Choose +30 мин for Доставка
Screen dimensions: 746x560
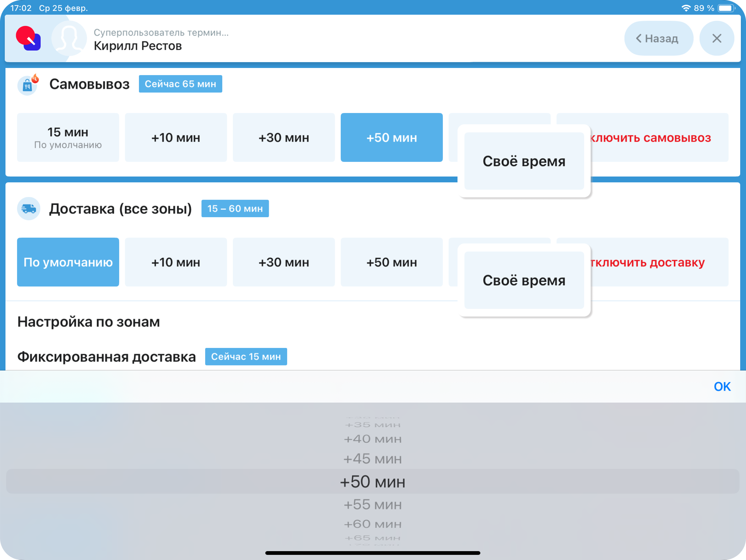(x=284, y=262)
